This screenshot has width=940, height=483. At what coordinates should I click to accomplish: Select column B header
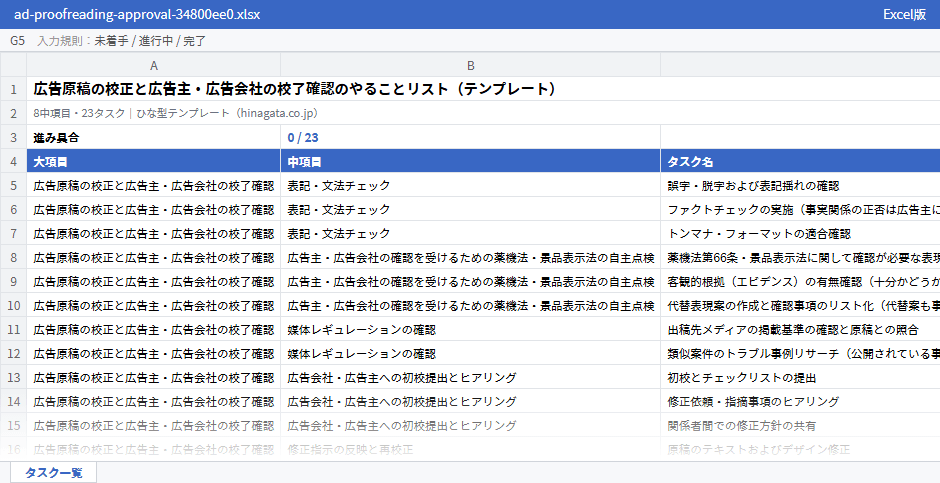click(x=471, y=65)
